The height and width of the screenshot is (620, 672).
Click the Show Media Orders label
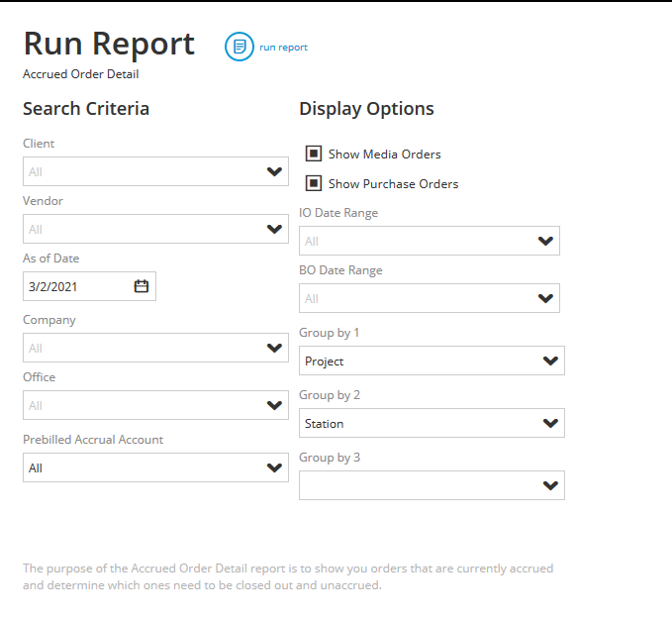pyautogui.click(x=384, y=155)
